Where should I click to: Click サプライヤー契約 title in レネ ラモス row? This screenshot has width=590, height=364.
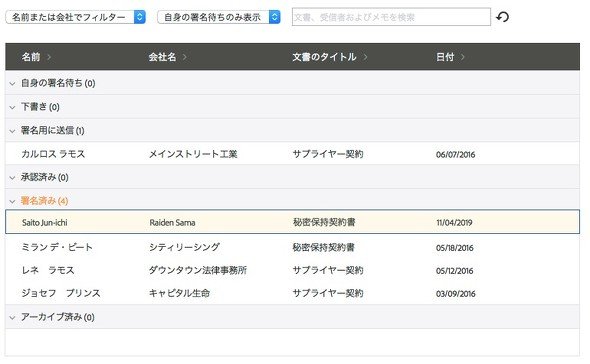tap(328, 270)
